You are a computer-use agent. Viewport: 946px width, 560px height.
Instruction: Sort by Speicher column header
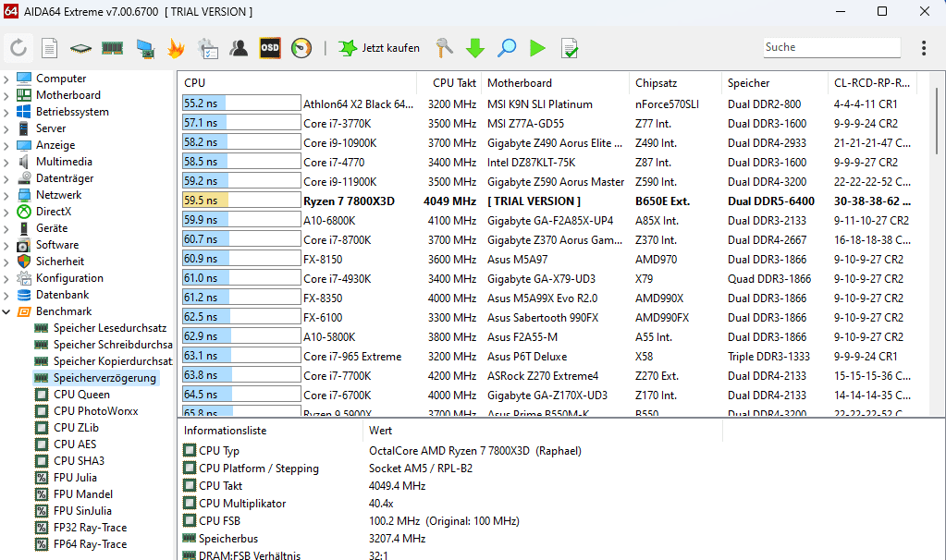(x=775, y=83)
